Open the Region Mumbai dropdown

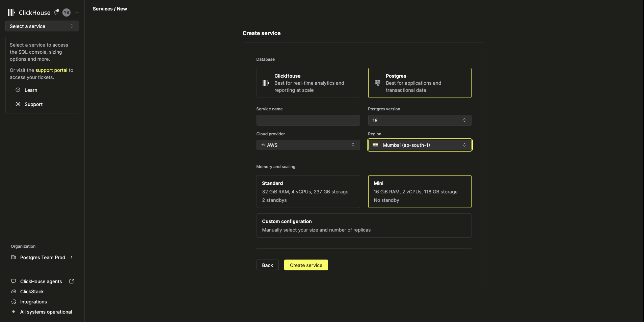click(x=420, y=145)
